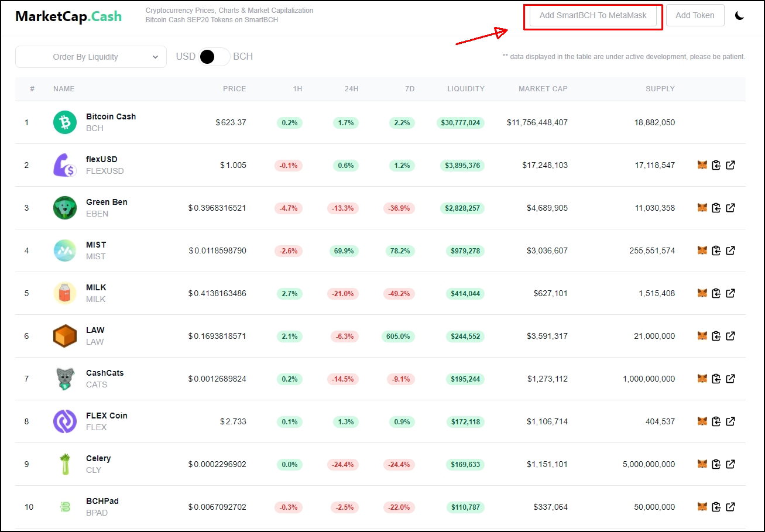
Task: Sort by the PRICE column header
Action: (x=235, y=89)
